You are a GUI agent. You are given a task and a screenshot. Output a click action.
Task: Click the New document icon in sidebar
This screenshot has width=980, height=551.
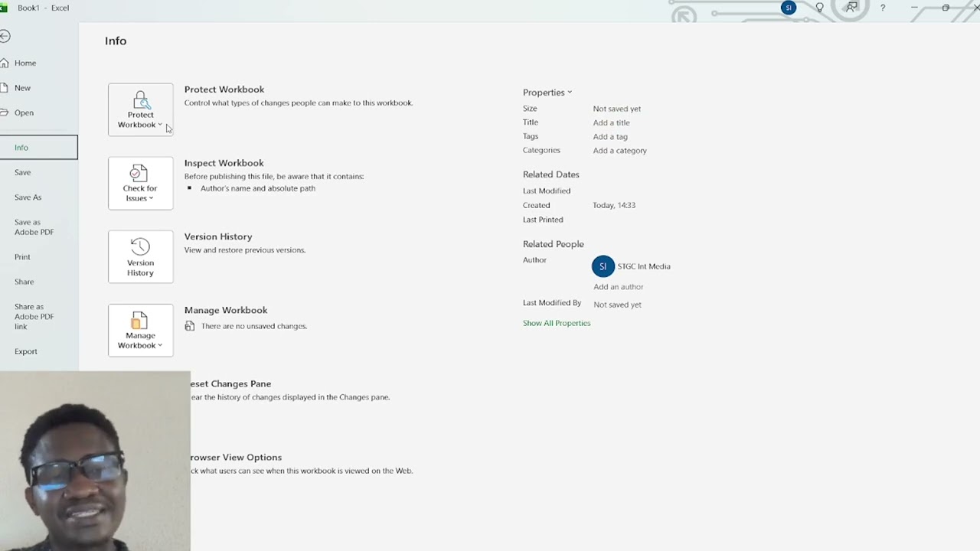[4, 88]
